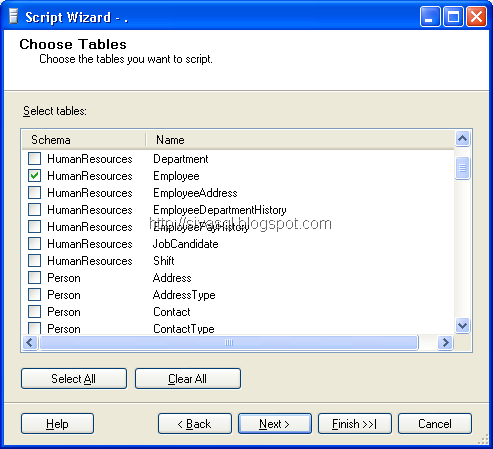The height and width of the screenshot is (449, 493).
Task: Go to the Next wizard step
Action: [x=275, y=424]
